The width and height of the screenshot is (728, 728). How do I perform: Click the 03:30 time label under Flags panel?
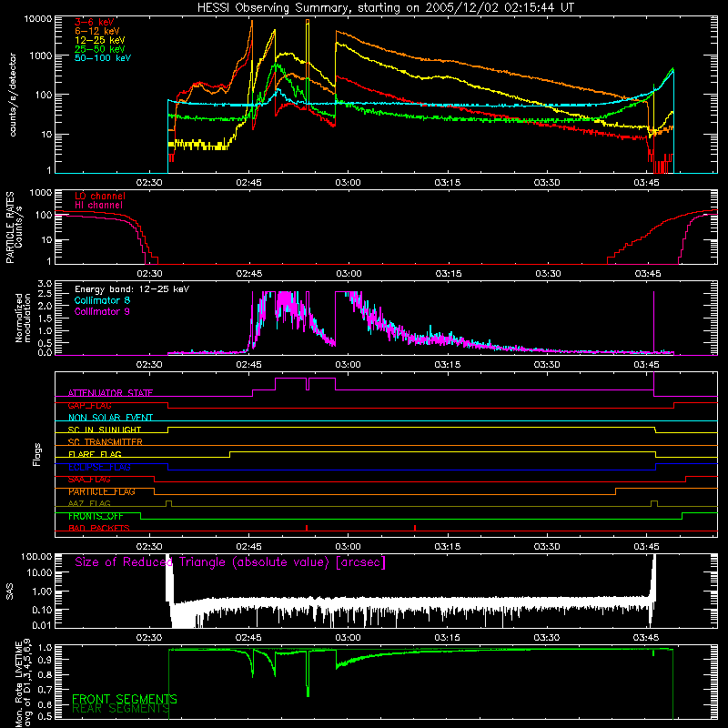click(547, 547)
